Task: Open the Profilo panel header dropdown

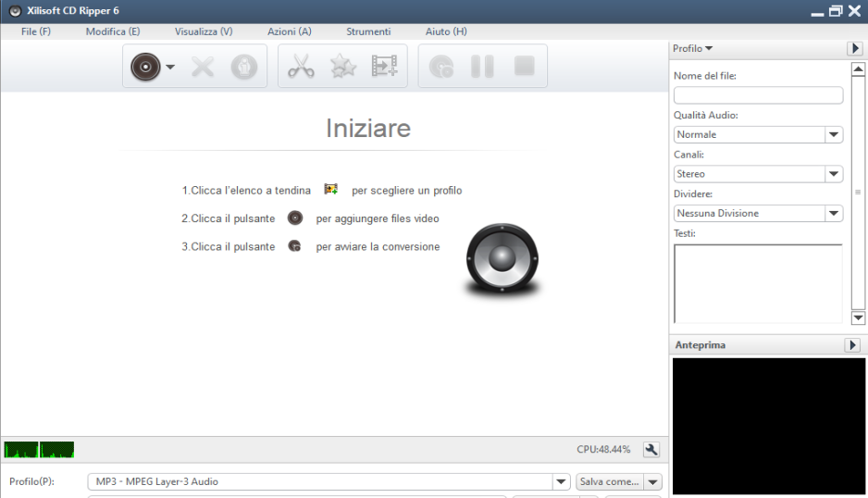Action: (x=692, y=48)
